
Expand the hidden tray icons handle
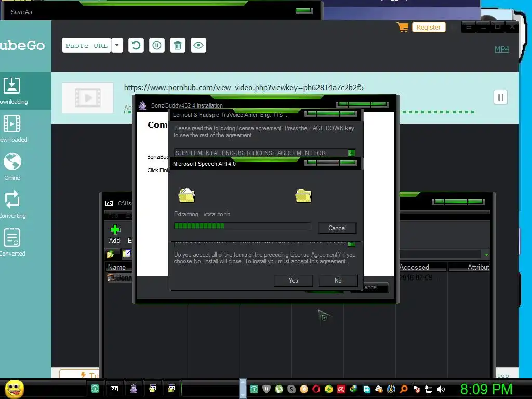coord(243,389)
